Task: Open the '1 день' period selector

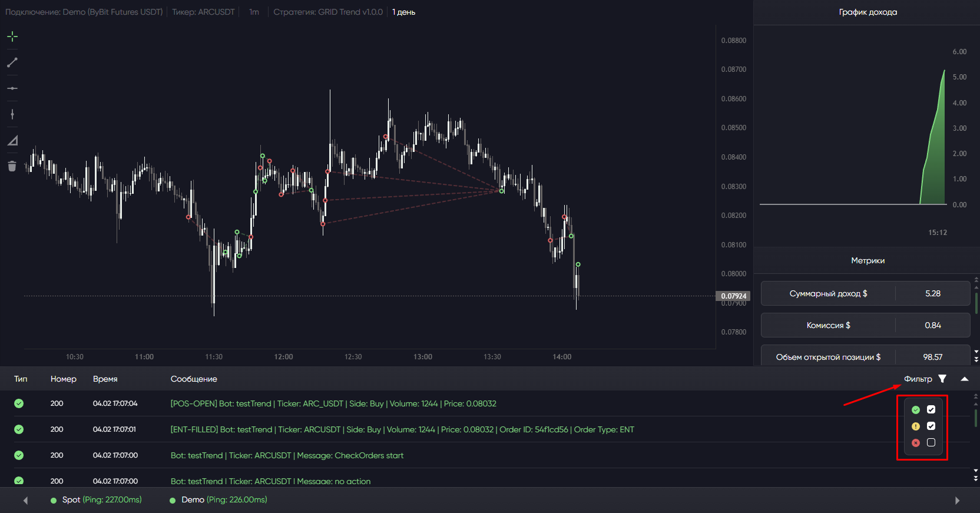Action: coord(403,12)
